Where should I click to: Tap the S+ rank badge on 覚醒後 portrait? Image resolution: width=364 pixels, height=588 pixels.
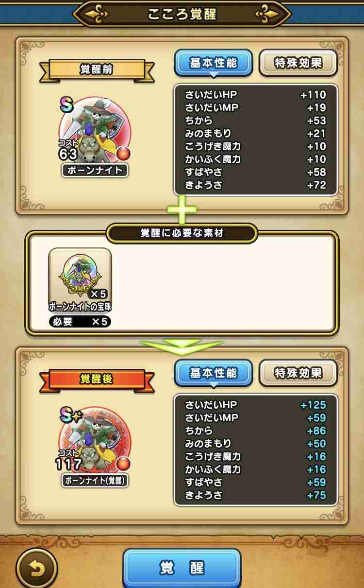(x=70, y=415)
